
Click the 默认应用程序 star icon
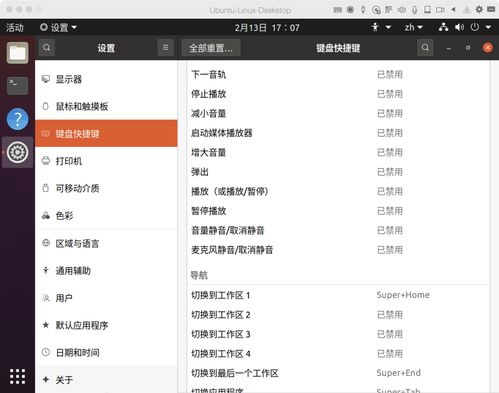(46, 325)
